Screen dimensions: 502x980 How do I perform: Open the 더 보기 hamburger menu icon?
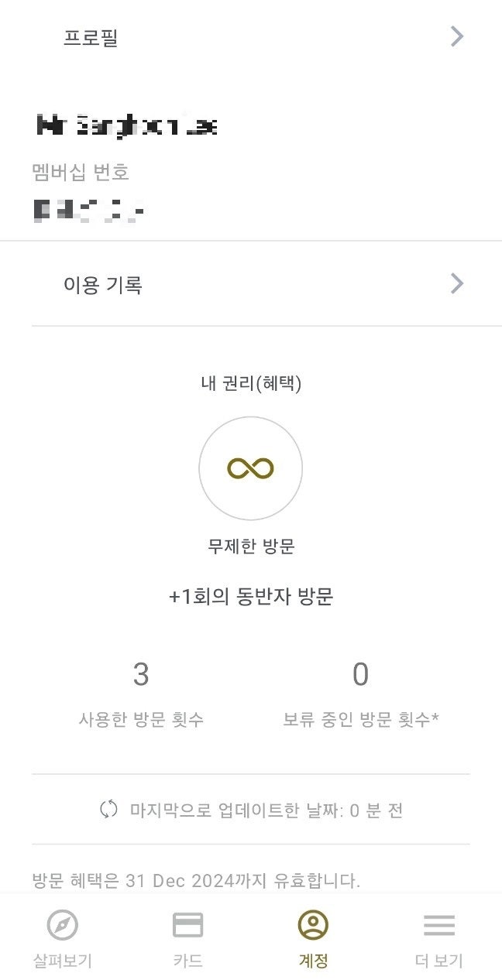pyautogui.click(x=439, y=925)
